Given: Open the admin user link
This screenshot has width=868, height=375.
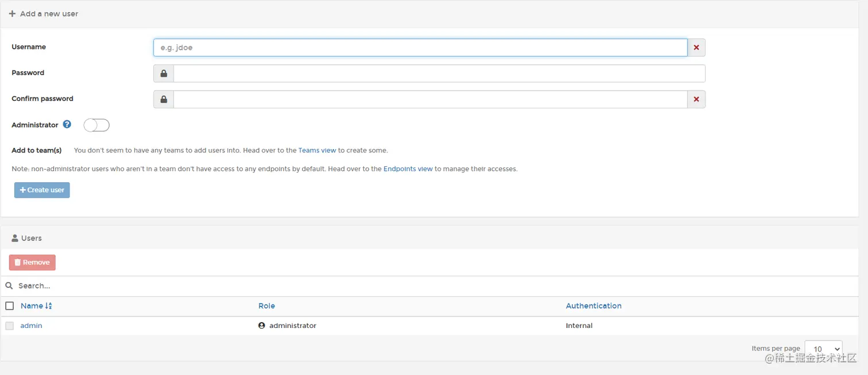Looking at the screenshot, I should [x=31, y=326].
